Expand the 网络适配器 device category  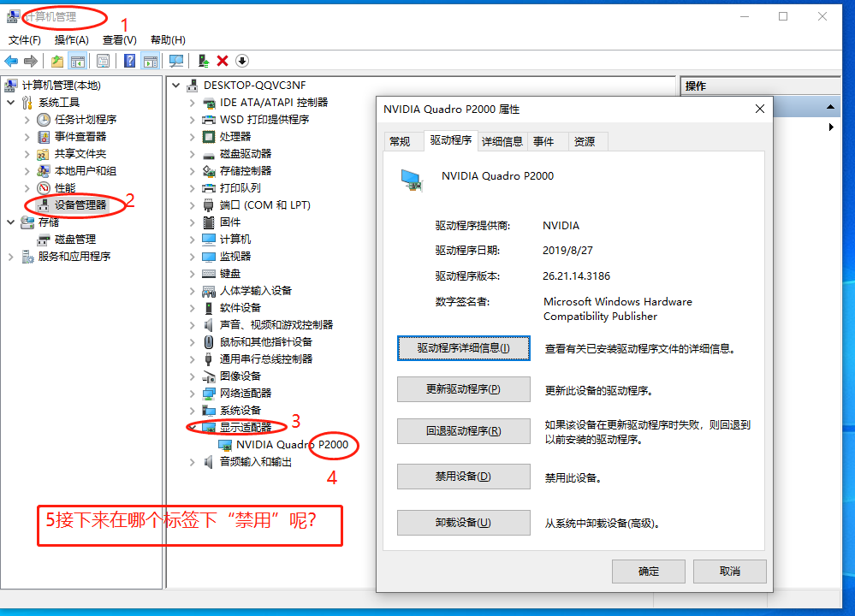(192, 394)
